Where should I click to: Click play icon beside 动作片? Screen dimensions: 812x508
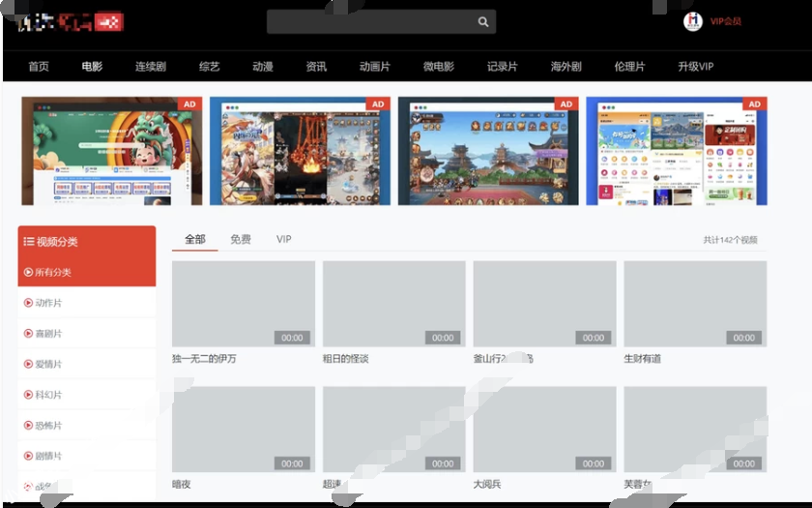click(x=28, y=303)
